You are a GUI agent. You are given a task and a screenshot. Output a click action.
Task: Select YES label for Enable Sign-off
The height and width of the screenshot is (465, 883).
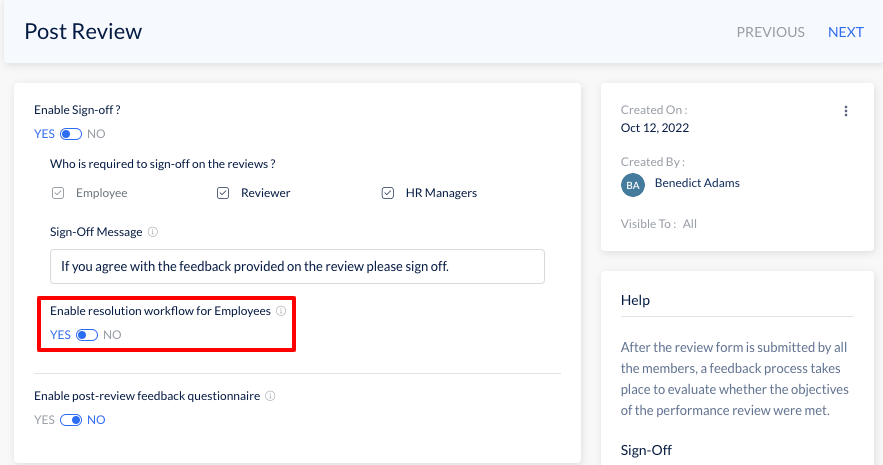coord(44,134)
